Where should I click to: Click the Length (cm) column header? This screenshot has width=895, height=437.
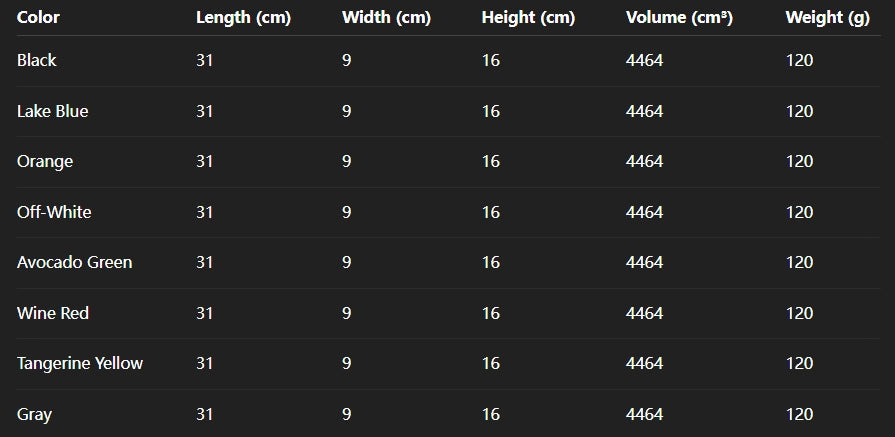click(x=243, y=17)
